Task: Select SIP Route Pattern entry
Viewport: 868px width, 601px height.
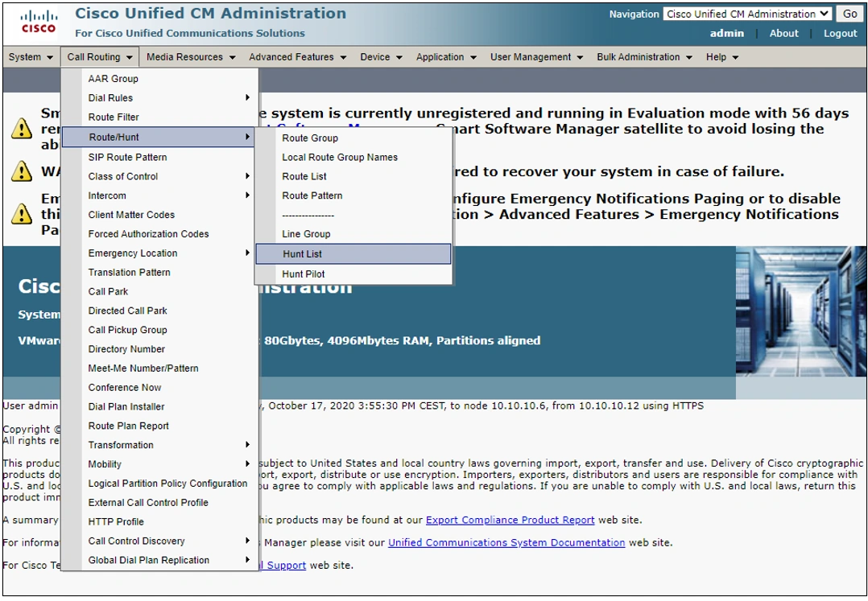Action: (159, 157)
